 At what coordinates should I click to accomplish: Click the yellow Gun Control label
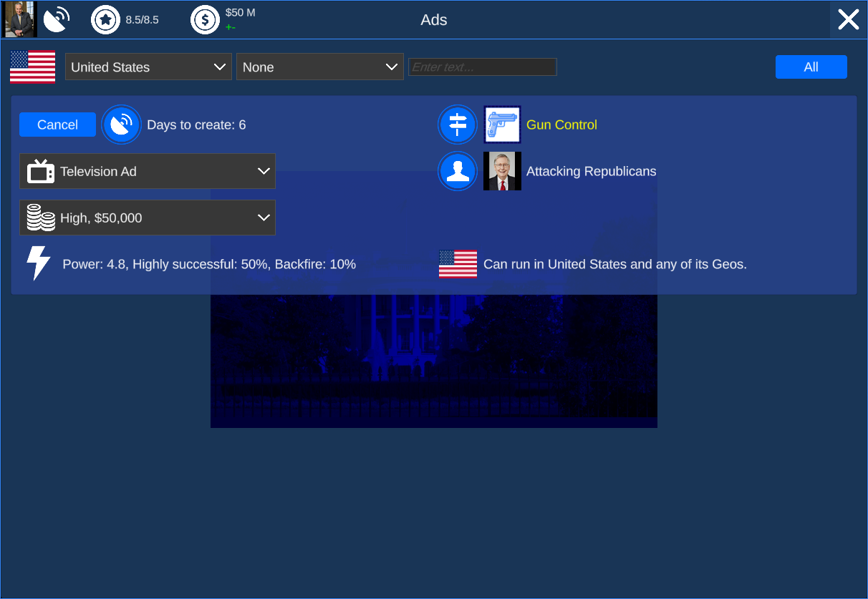(x=561, y=125)
